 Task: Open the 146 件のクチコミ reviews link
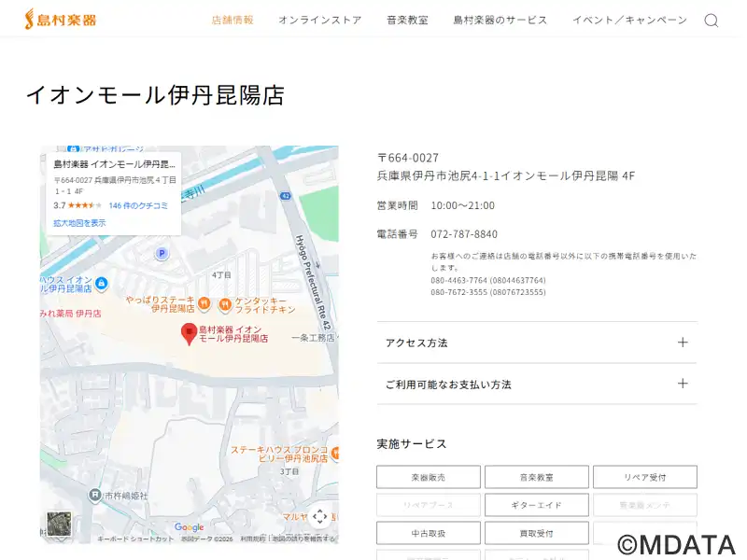click(x=138, y=205)
